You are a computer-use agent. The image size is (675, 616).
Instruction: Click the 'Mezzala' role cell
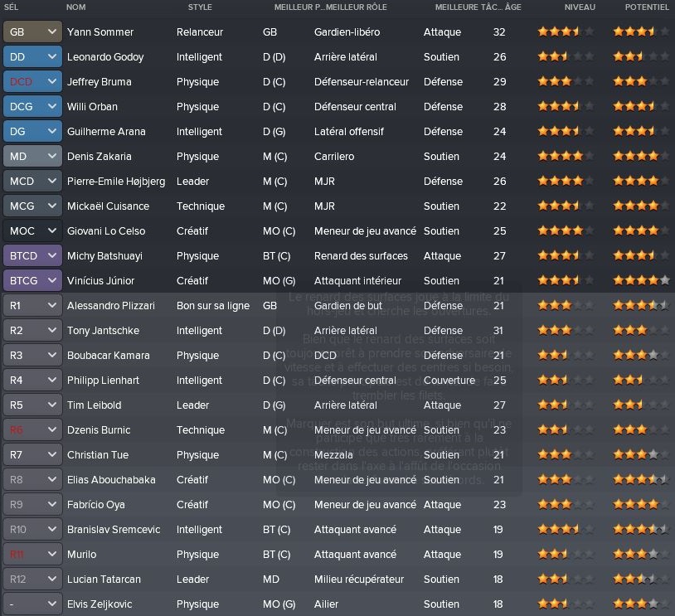333,455
